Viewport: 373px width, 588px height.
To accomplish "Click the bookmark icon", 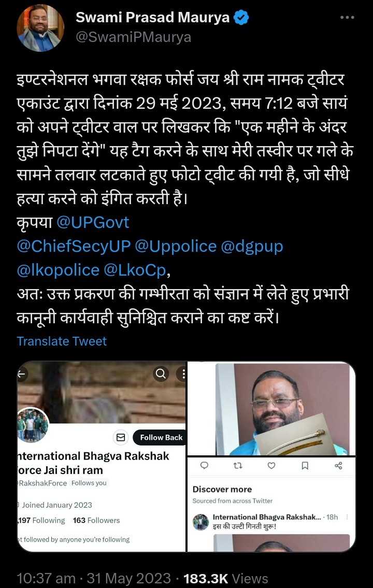I will click(x=305, y=465).
